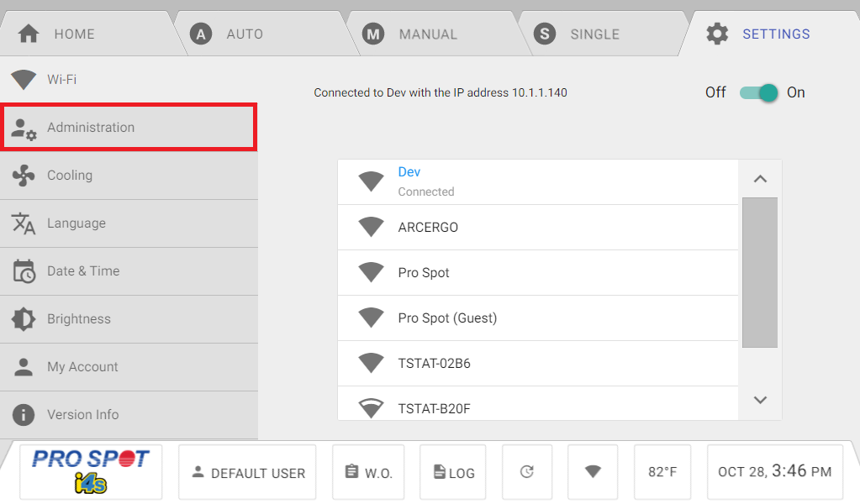Viewport: 860px width, 504px height.
Task: Click the Pro Spot i4s logo
Action: pyautogui.click(x=91, y=472)
